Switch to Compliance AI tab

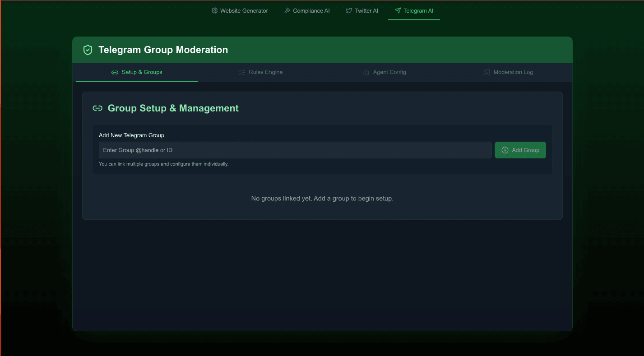(307, 10)
